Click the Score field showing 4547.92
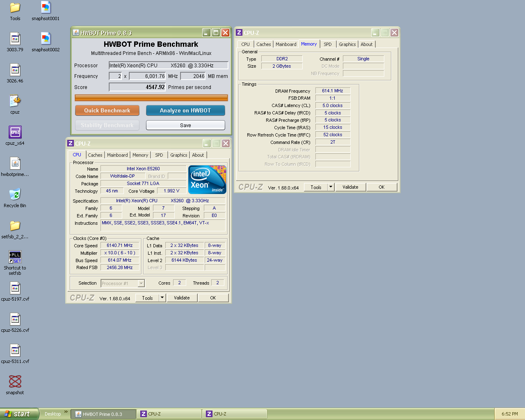 pos(137,87)
